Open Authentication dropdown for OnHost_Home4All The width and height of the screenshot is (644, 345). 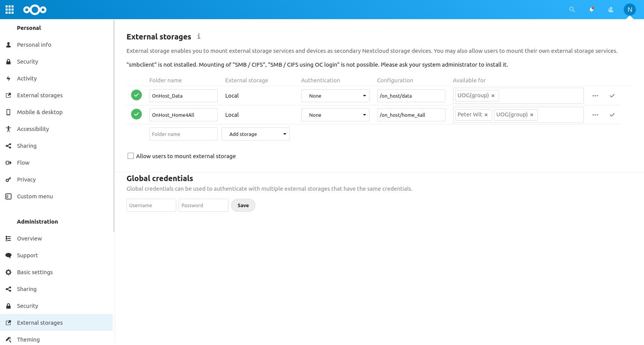[335, 115]
